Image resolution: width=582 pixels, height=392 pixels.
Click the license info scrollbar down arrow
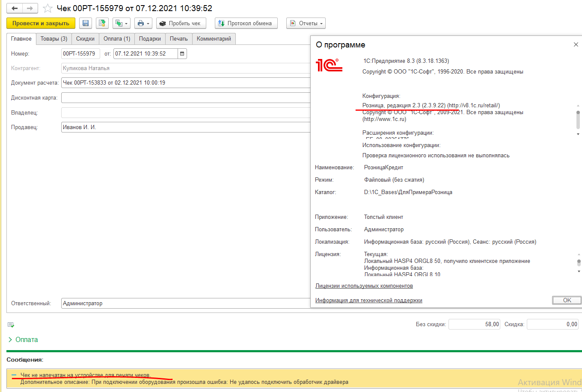click(x=579, y=271)
